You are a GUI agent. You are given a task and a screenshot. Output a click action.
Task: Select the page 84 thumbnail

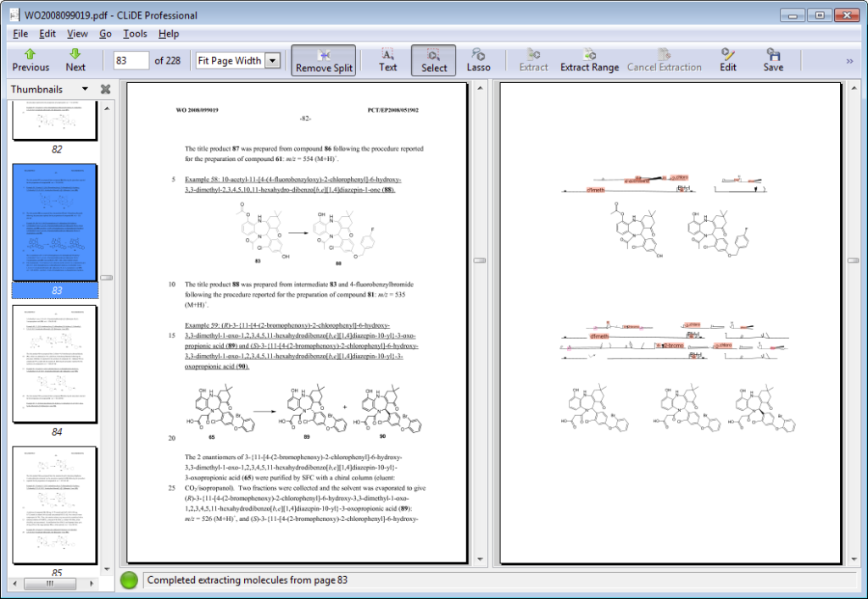coord(55,363)
